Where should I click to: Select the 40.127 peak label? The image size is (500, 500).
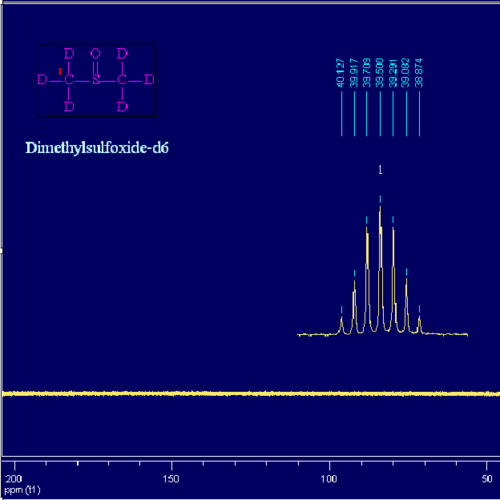pos(340,73)
